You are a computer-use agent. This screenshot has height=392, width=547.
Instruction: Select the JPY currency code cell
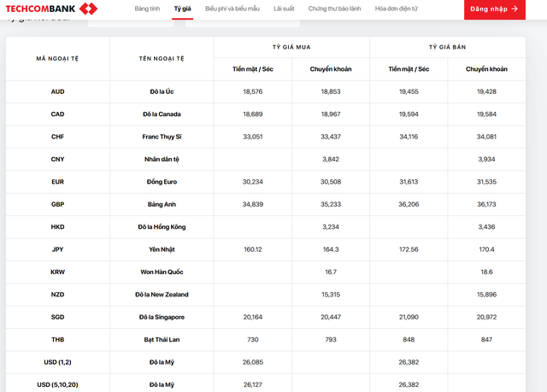57,249
